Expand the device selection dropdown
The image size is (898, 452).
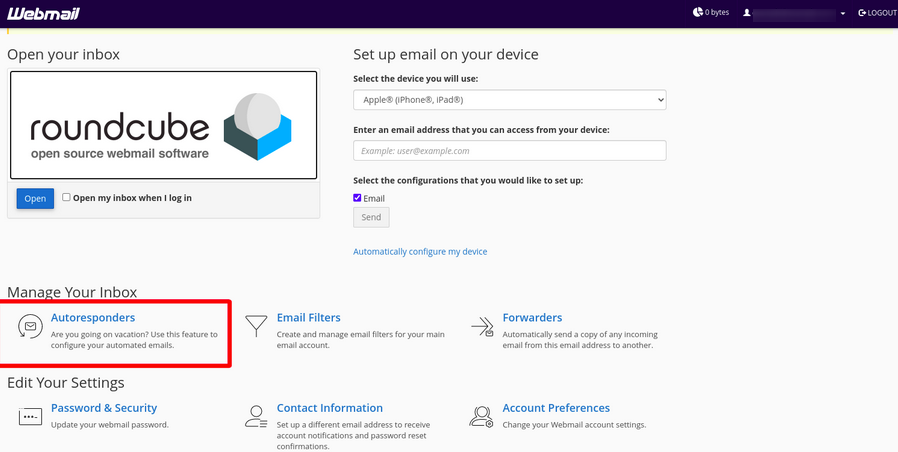point(509,100)
